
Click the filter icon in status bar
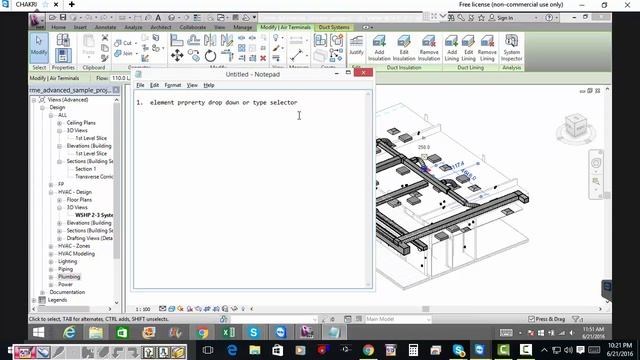pyautogui.click(x=577, y=319)
